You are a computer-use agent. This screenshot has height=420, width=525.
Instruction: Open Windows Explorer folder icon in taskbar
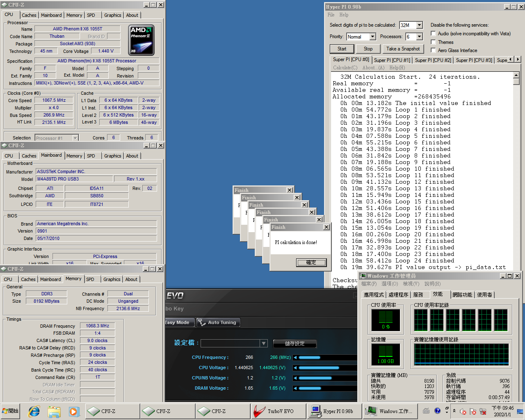(54, 411)
